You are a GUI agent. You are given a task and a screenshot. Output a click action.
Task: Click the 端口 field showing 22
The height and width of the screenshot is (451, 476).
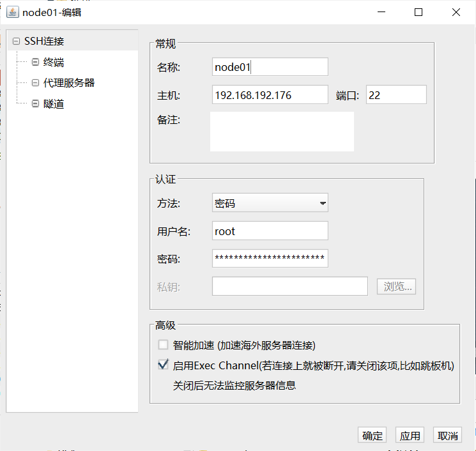[396, 95]
